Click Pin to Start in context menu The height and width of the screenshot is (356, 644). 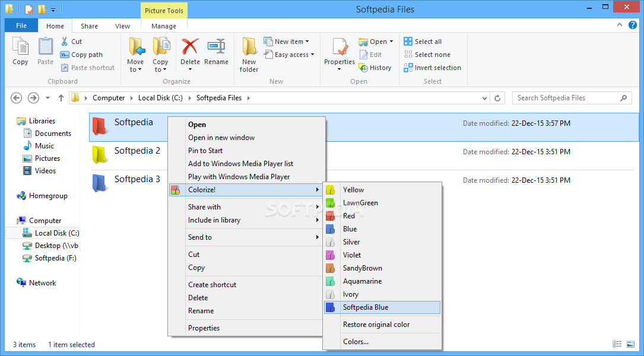(246, 151)
